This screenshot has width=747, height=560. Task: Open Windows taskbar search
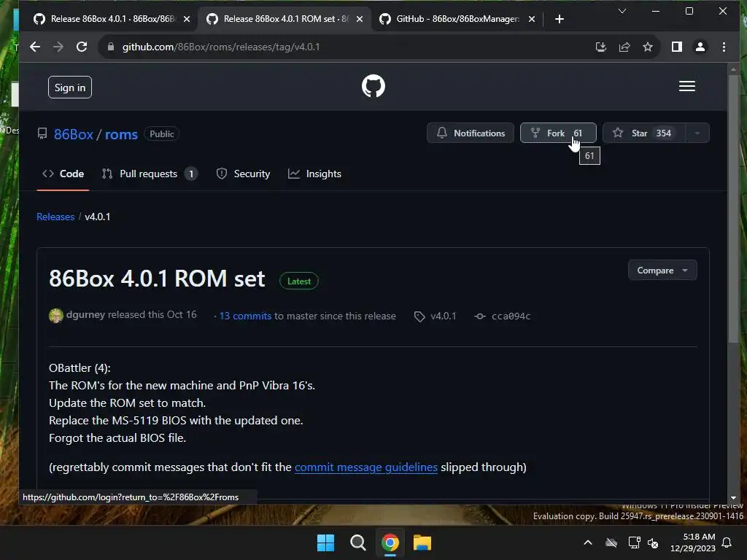(x=357, y=542)
